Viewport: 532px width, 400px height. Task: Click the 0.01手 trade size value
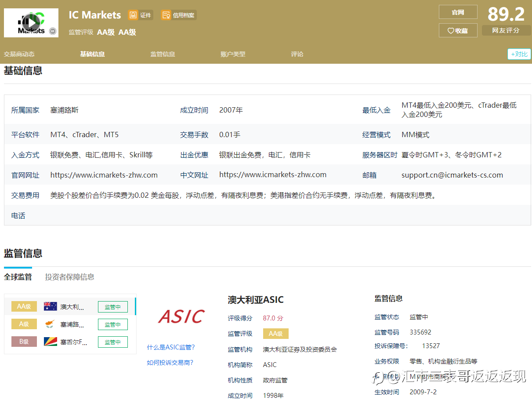(x=230, y=135)
